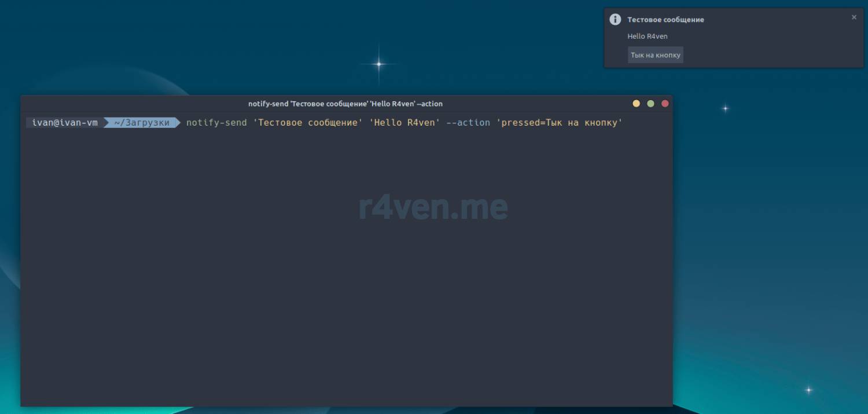Click the 'Hello R4ven' argument in command line
This screenshot has width=868, height=414.
point(404,123)
